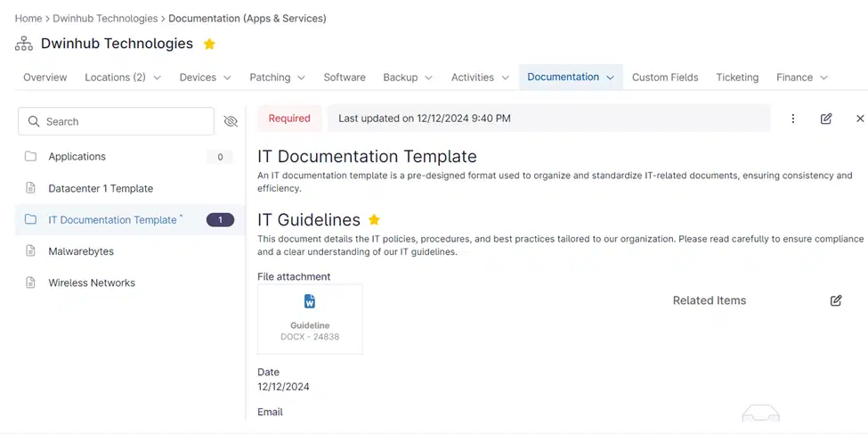Go to the Ticketing tab
Viewport: 868px width, 434px height.
(737, 78)
